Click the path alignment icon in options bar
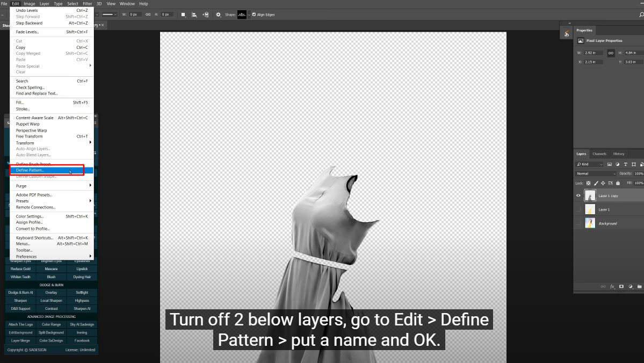The image size is (644, 363). pos(194,14)
